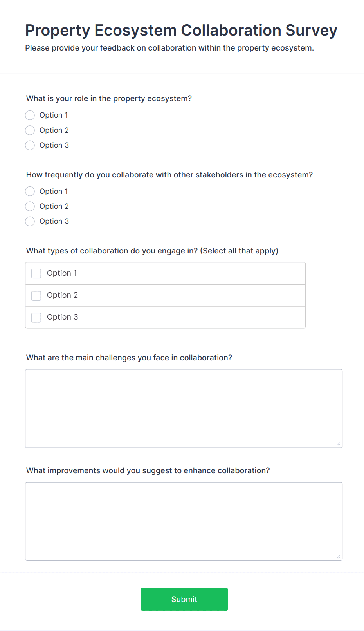Click the survey title heading
This screenshot has height=631, width=364.
(181, 30)
